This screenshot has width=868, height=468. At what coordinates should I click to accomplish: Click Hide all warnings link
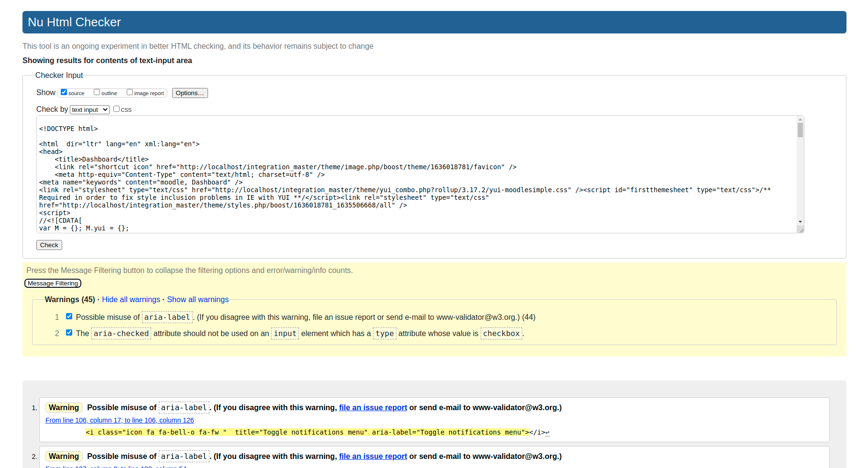[131, 299]
